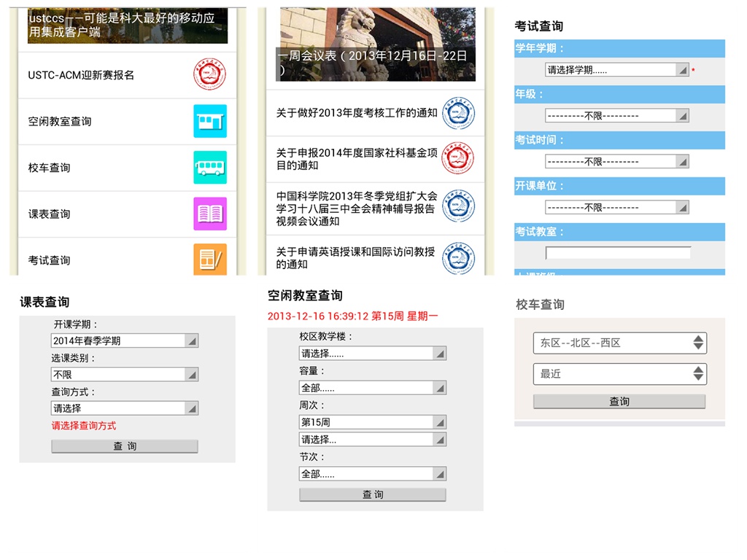Tap the orange 考试查询 notepad icon
Image resolution: width=747 pixels, height=560 pixels.
[x=210, y=260]
